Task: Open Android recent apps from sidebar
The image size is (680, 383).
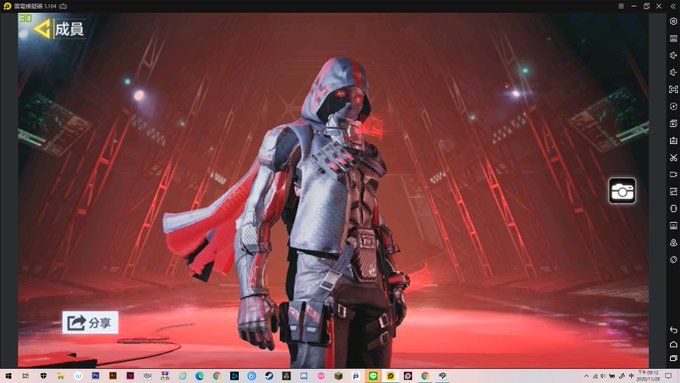Action: (x=673, y=358)
